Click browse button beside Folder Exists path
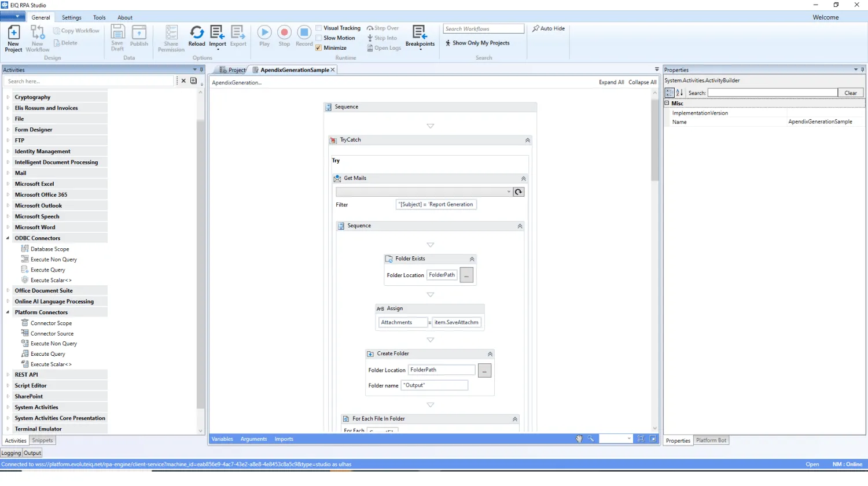 [x=466, y=275]
